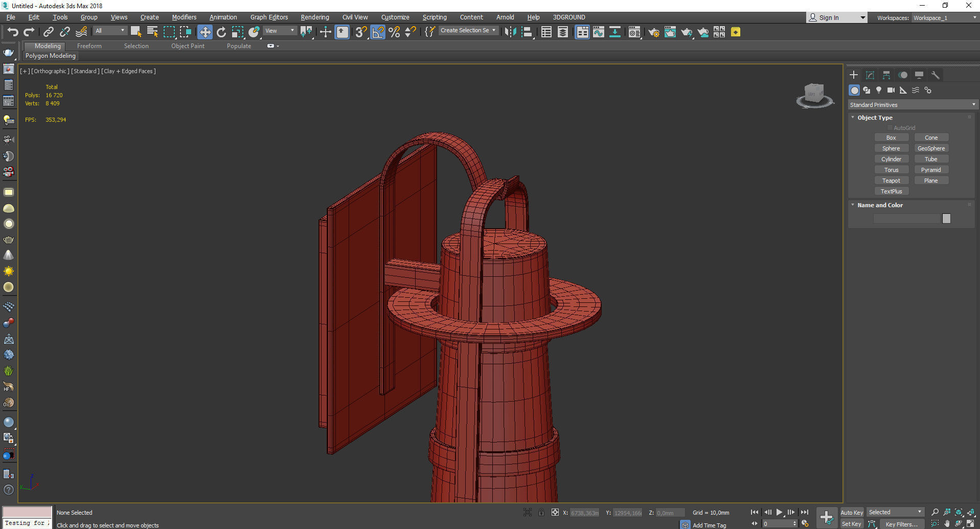Activate the Select and Scale tool
This screenshot has height=529, width=980.
pos(238,32)
